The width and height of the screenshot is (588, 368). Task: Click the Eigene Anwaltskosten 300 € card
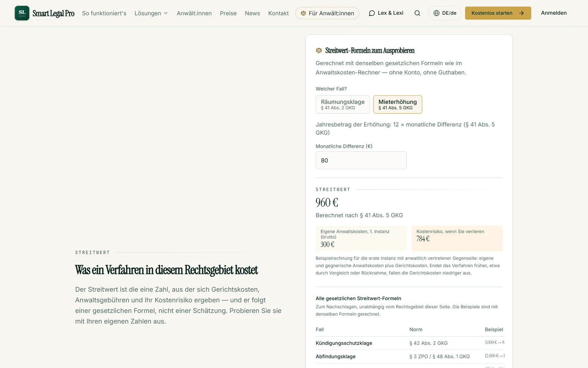click(361, 238)
